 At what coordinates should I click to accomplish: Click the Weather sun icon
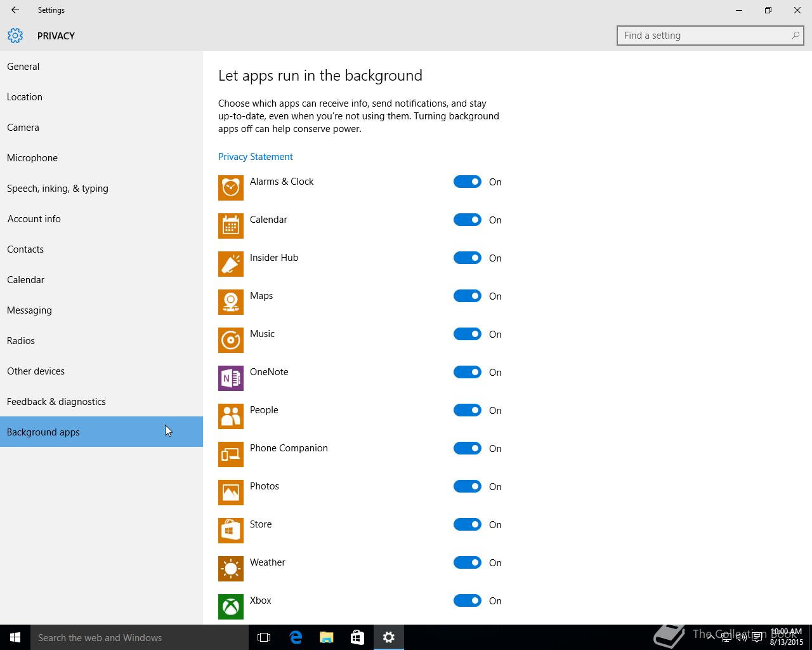click(x=231, y=569)
